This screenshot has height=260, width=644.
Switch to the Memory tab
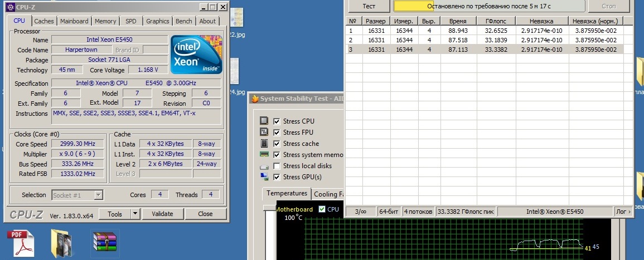(x=105, y=21)
